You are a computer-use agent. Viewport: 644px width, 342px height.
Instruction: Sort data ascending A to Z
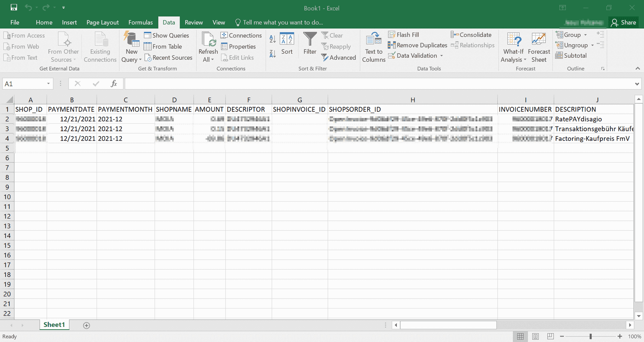[272, 39]
